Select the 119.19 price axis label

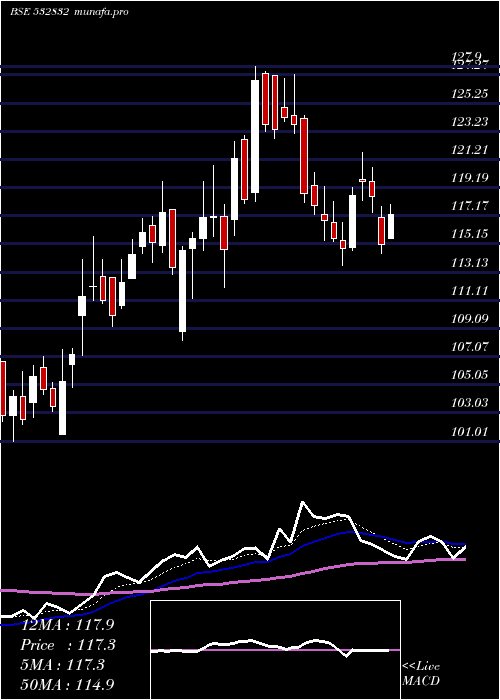469,178
